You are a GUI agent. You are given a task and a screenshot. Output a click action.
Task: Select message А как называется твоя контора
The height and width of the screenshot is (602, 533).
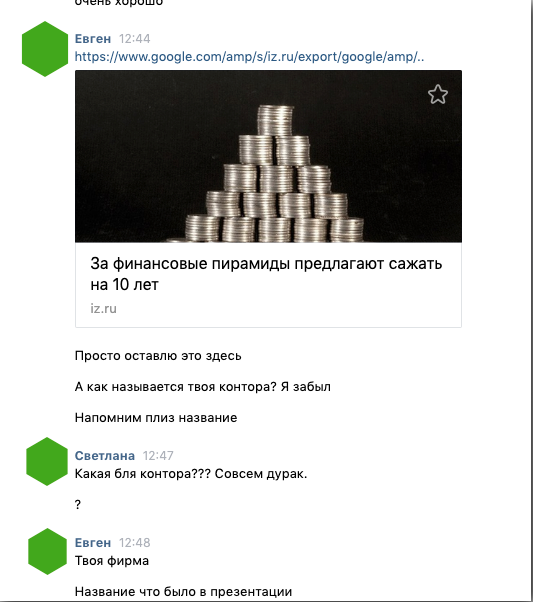tap(202, 387)
